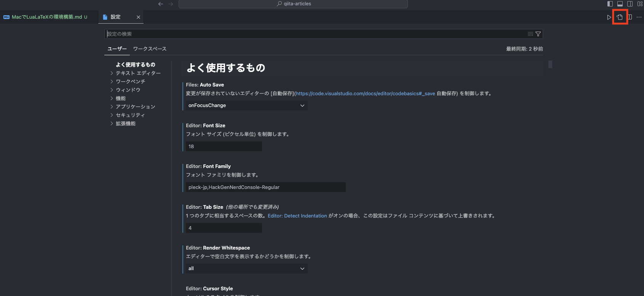
Task: Click the Editor: Render Whitespace title
Action: pos(218,248)
